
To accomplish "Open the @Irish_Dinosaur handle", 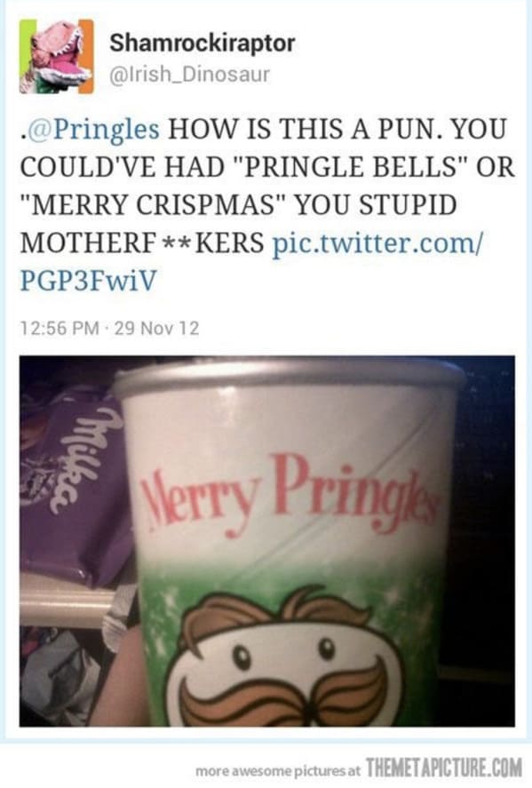I will [x=190, y=75].
